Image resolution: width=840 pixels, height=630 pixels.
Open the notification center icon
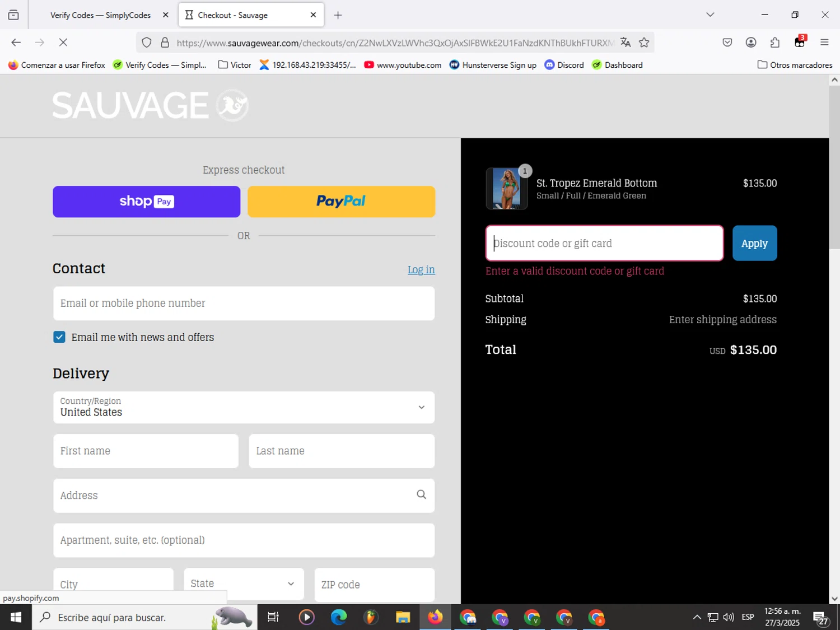click(x=821, y=618)
